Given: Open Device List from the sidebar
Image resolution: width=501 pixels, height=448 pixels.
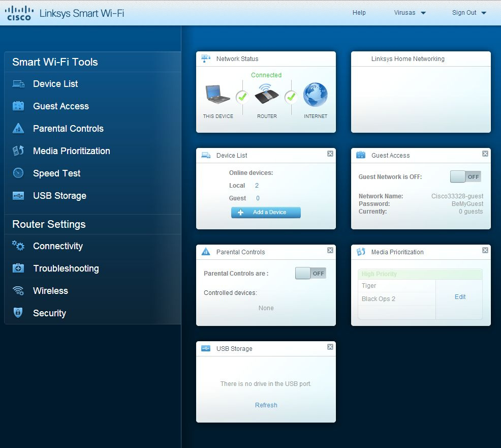Looking at the screenshot, I should (x=55, y=84).
